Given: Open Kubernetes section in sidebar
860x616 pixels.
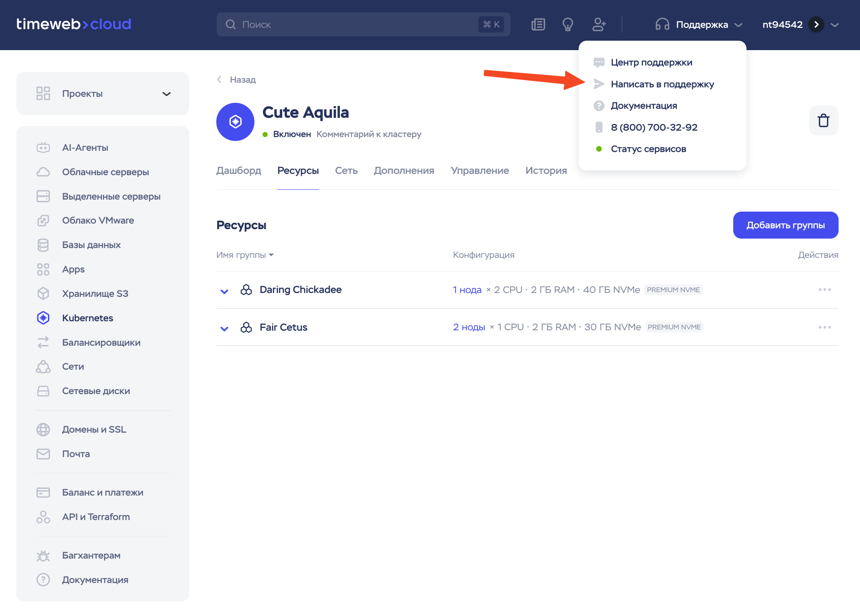Looking at the screenshot, I should pyautogui.click(x=87, y=318).
